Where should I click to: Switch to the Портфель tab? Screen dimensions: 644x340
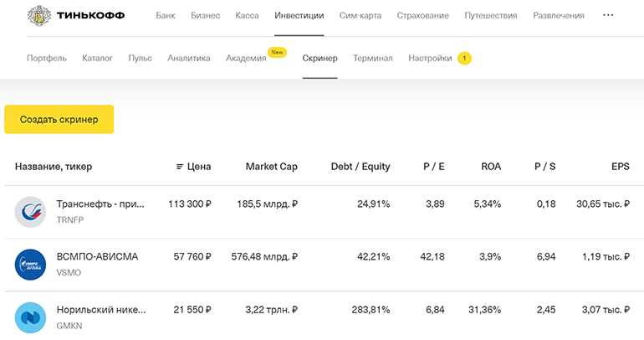pyautogui.click(x=46, y=59)
